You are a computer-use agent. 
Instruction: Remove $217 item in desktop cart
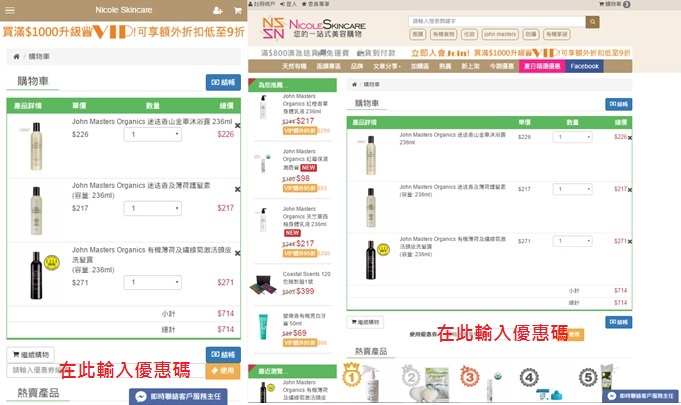pyautogui.click(x=630, y=190)
